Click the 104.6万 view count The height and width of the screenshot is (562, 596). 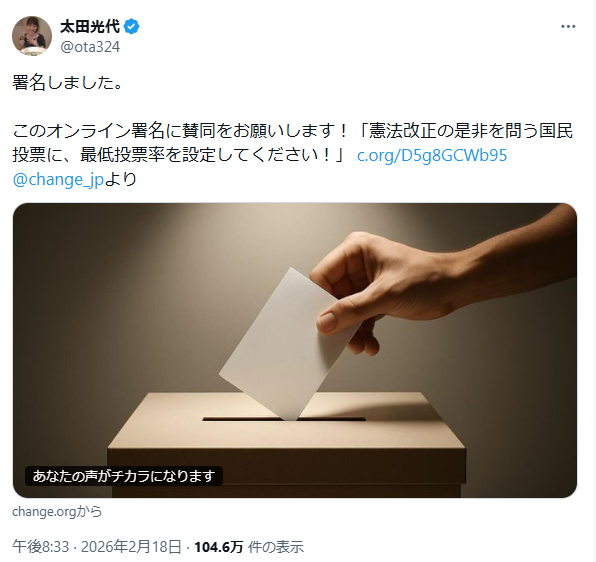(x=219, y=547)
